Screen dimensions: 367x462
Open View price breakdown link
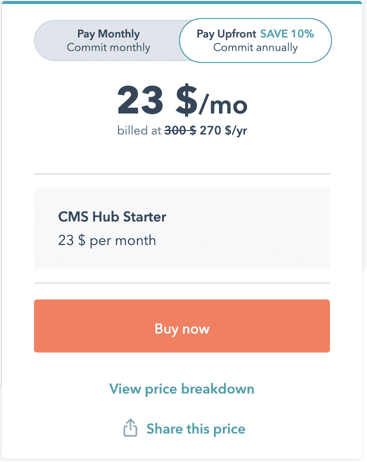click(182, 389)
